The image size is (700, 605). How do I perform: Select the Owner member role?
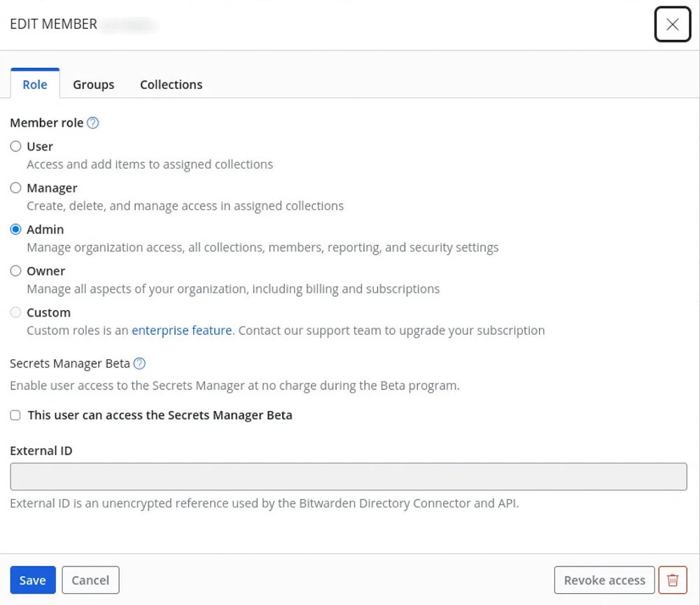tap(15, 271)
